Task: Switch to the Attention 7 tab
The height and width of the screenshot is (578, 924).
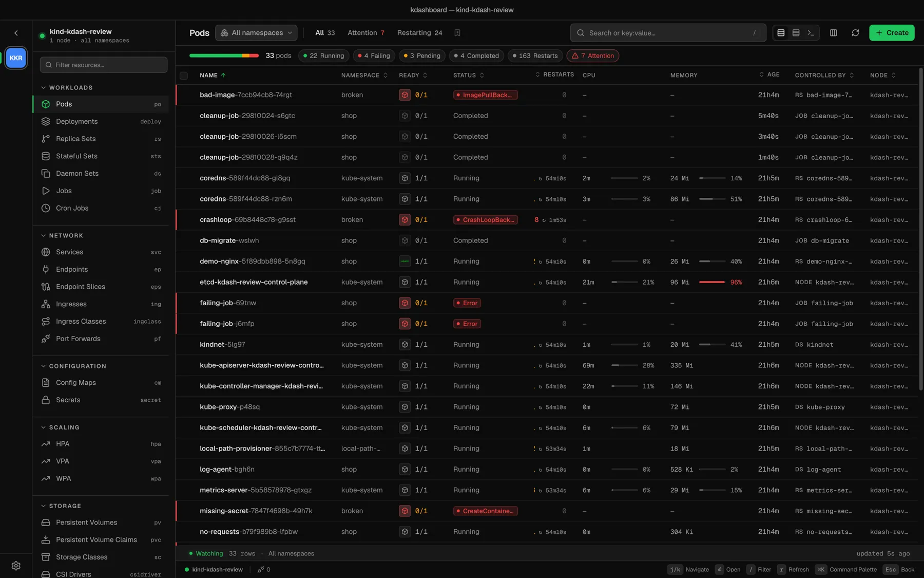Action: pos(366,33)
